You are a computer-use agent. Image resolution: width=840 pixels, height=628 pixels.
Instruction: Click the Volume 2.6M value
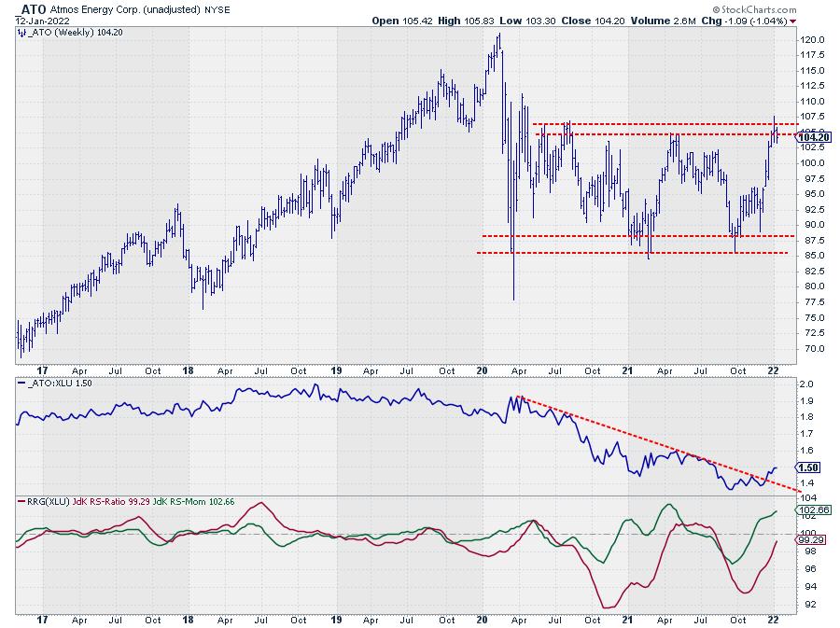[664, 21]
